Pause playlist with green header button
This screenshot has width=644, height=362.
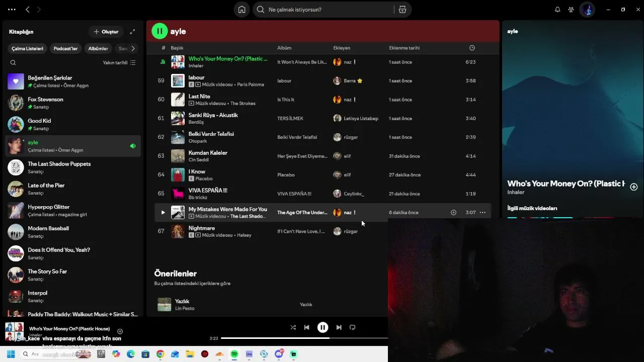[x=159, y=31]
